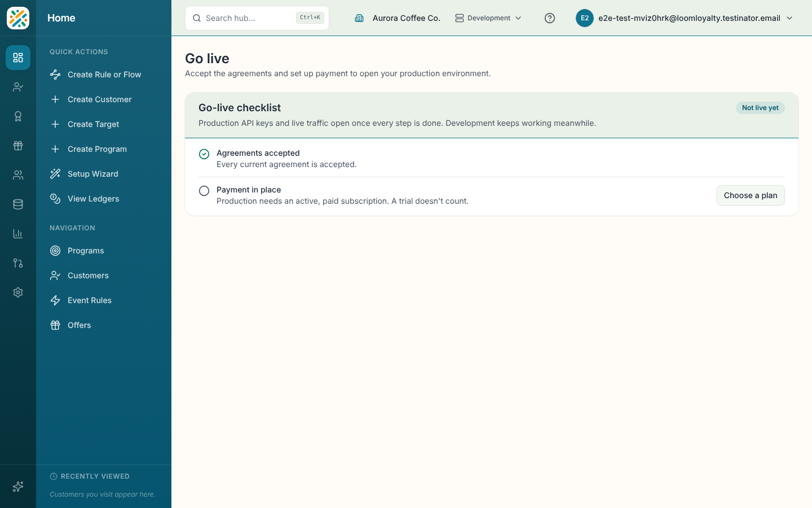Viewport: 812px width, 508px height.
Task: Click the Recently Viewed section label
Action: click(x=95, y=476)
